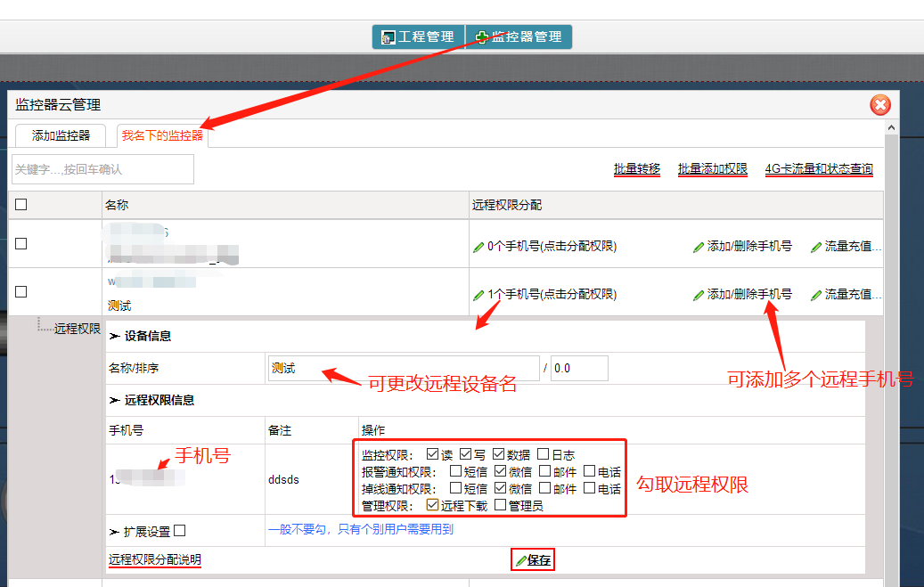Uncheck 远程下载 under 管理权限
This screenshot has height=587, width=924.
coord(432,505)
